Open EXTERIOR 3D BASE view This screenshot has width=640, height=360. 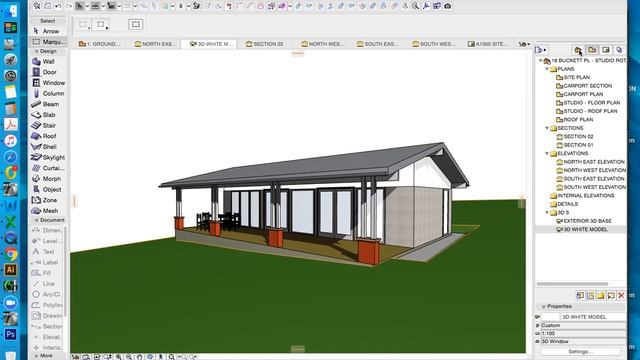coord(584,221)
